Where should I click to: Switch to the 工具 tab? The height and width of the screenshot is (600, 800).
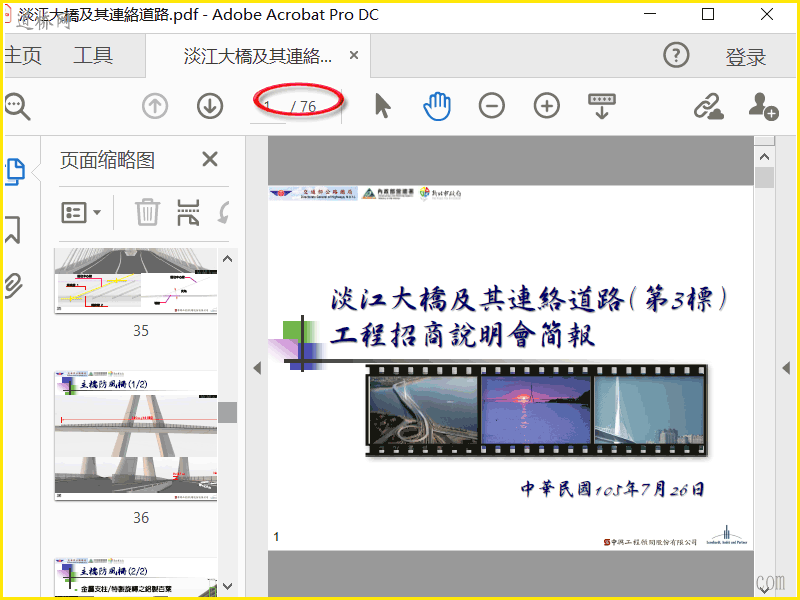(x=93, y=55)
